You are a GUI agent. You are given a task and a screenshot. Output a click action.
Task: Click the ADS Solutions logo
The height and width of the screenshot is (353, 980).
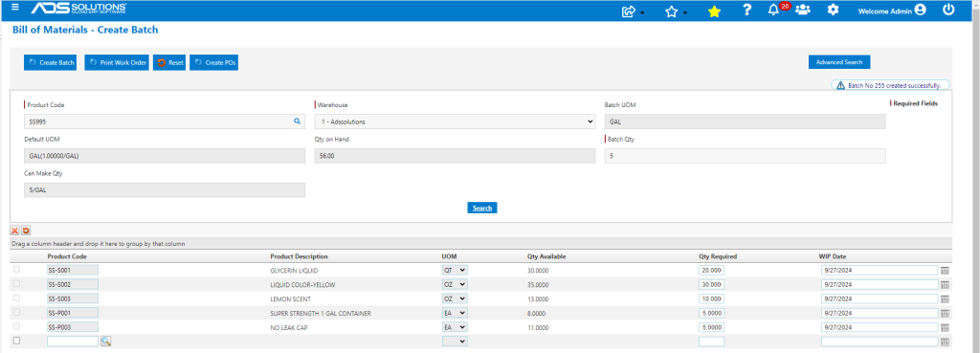point(79,9)
